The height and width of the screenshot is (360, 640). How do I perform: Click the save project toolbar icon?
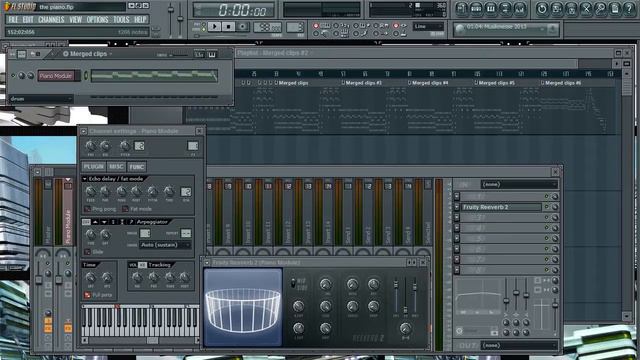[557, 9]
